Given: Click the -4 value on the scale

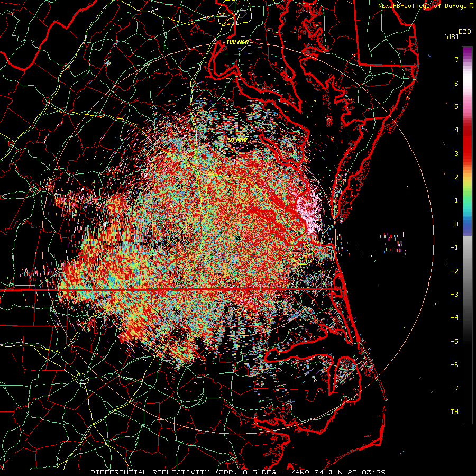Looking at the screenshot, I should click(454, 318).
